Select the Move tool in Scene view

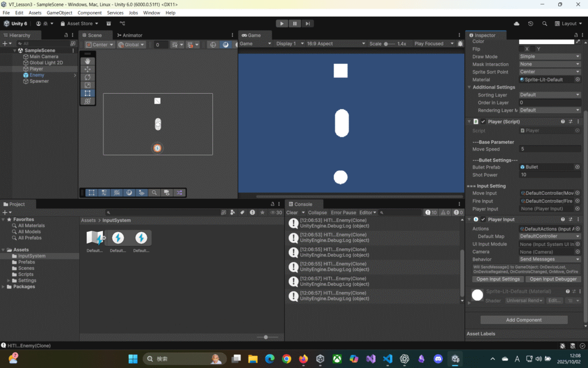pos(87,69)
